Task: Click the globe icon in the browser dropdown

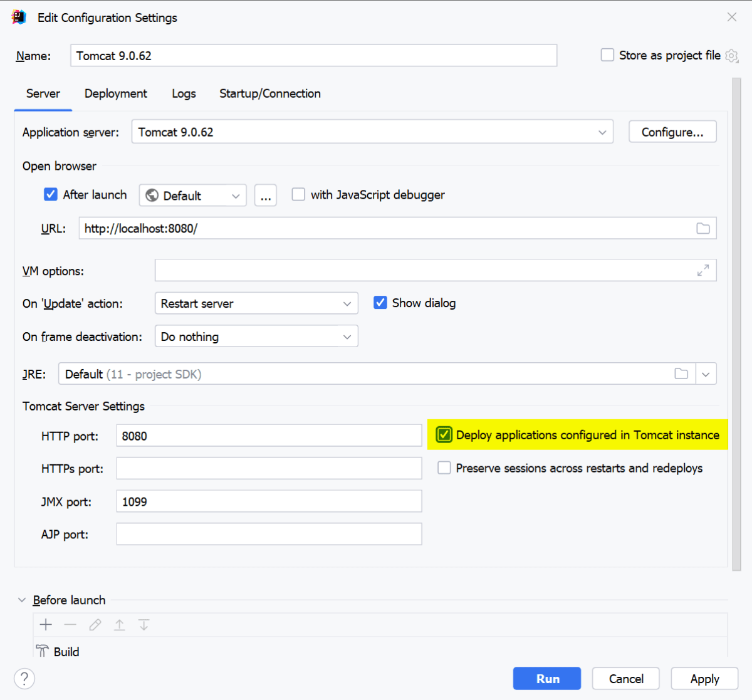Action: coord(152,196)
